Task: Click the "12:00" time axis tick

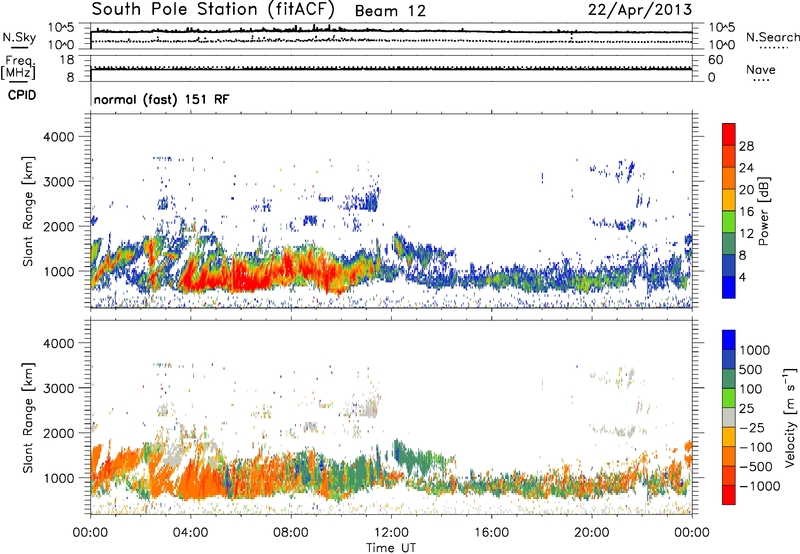Action: click(x=391, y=533)
